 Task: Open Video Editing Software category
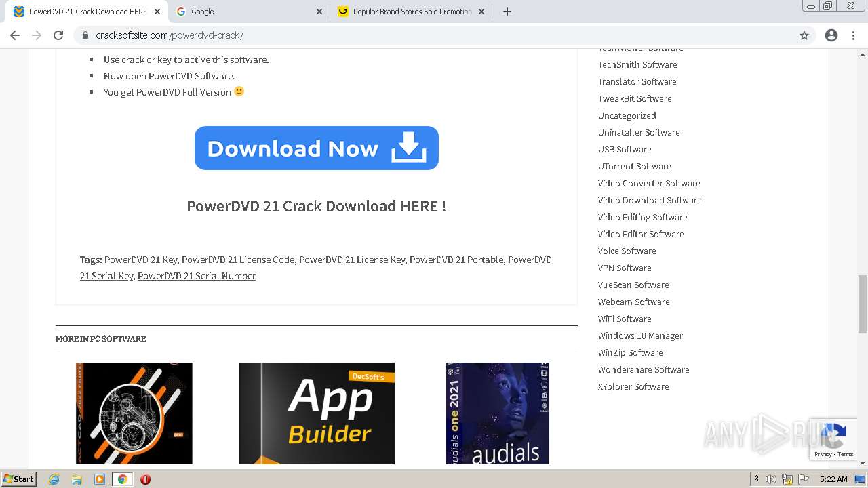pyautogui.click(x=643, y=217)
